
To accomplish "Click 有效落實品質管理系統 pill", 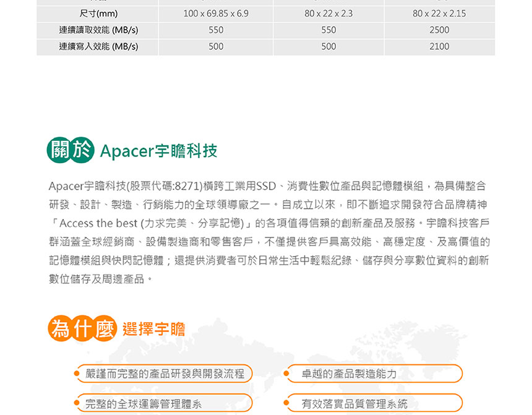I will [373, 403].
